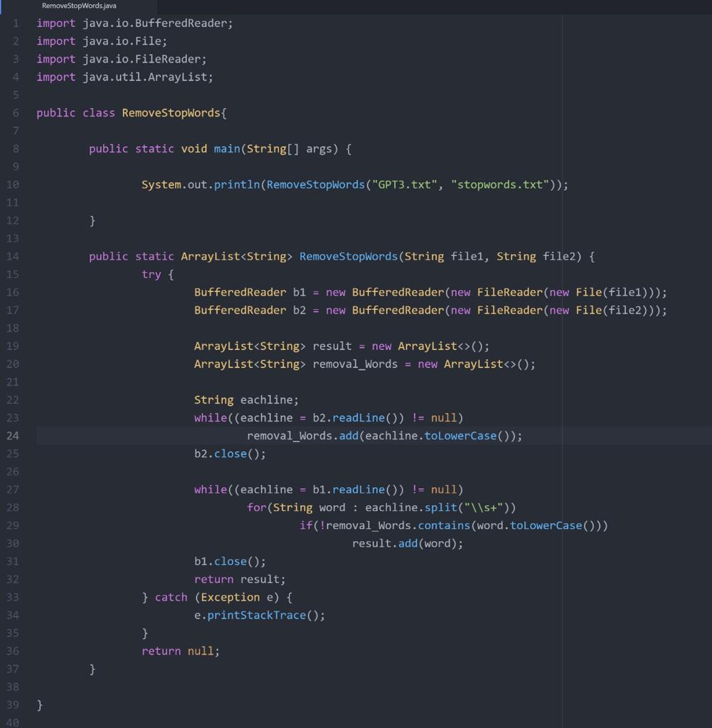Click variable 'b2' declaration on line 17

click(299, 310)
